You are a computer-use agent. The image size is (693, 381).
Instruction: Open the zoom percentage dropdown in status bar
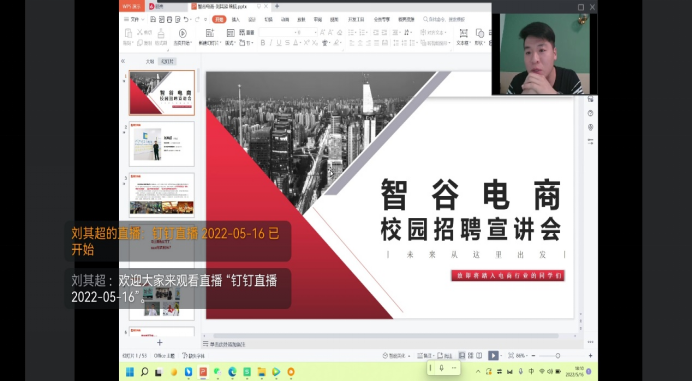[x=521, y=355]
